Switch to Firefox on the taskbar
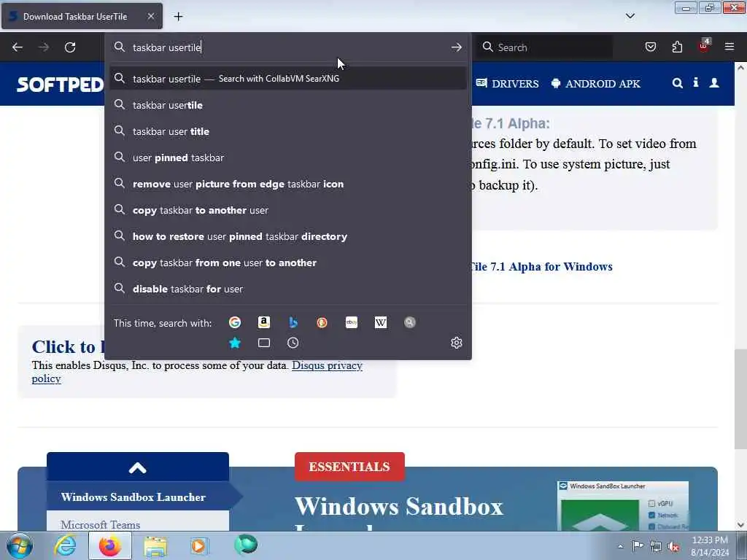Image resolution: width=747 pixels, height=560 pixels. [110, 545]
